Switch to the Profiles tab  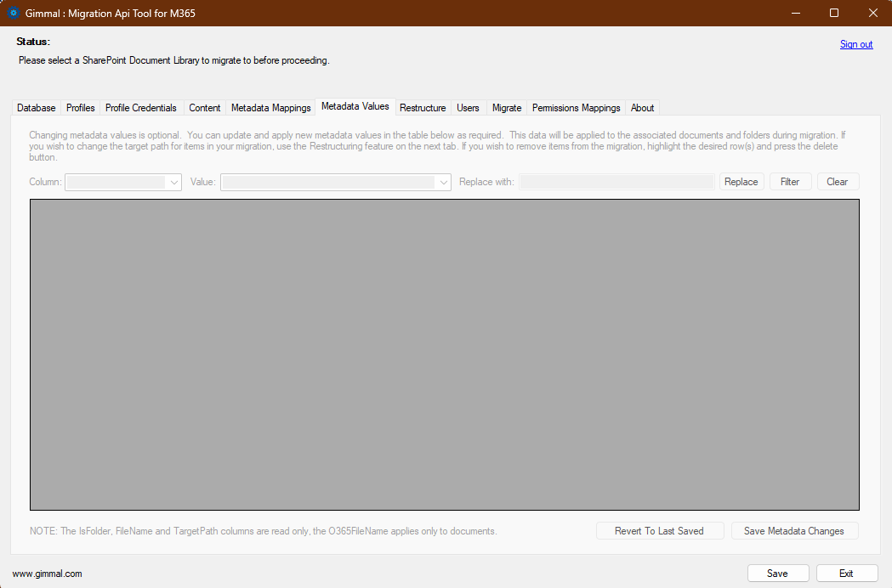[80, 107]
